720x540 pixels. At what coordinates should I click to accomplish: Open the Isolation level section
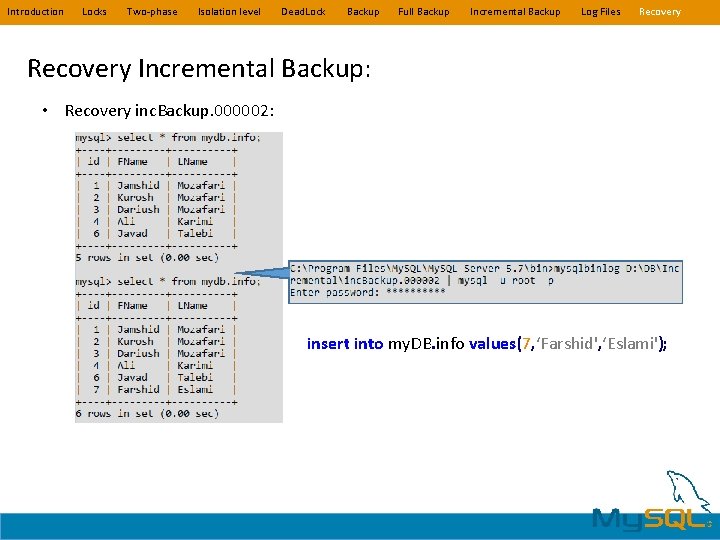pos(229,11)
